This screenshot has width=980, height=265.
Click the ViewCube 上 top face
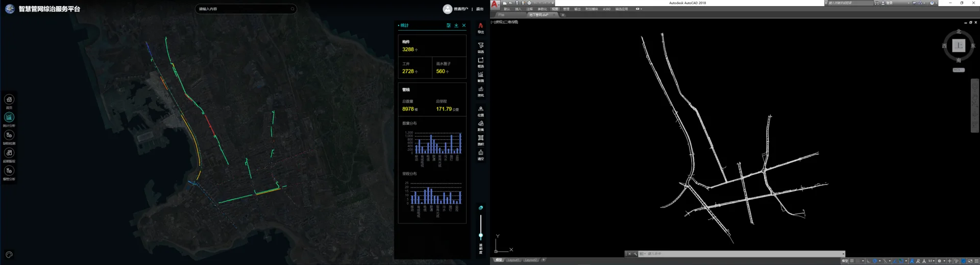coord(959,45)
